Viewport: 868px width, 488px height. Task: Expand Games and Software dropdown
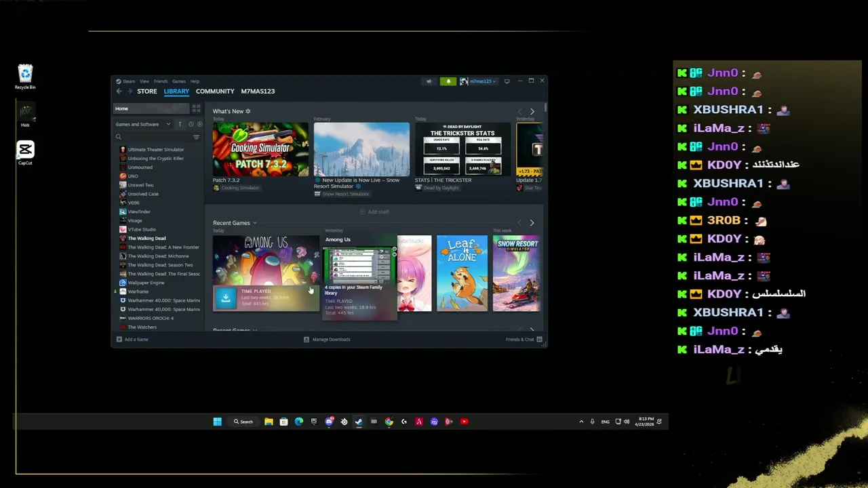143,124
